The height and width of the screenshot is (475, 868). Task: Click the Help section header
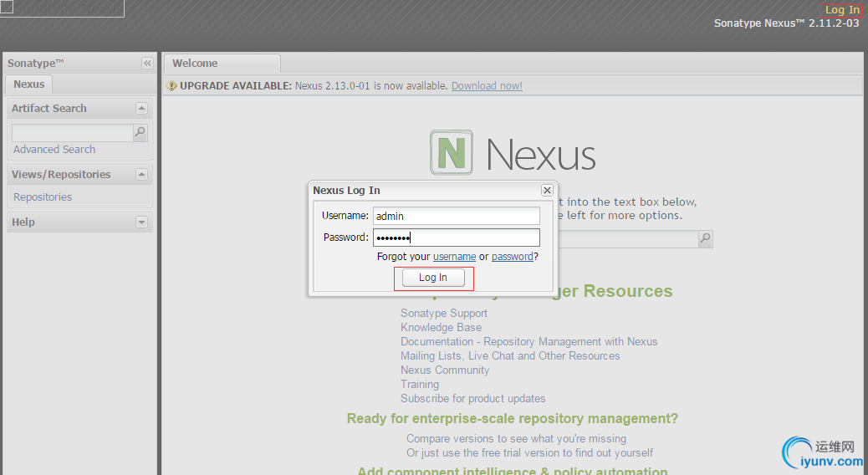(x=79, y=222)
